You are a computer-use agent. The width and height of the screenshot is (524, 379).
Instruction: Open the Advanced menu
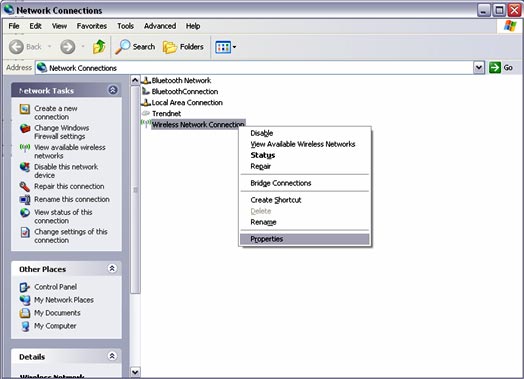coord(160,26)
